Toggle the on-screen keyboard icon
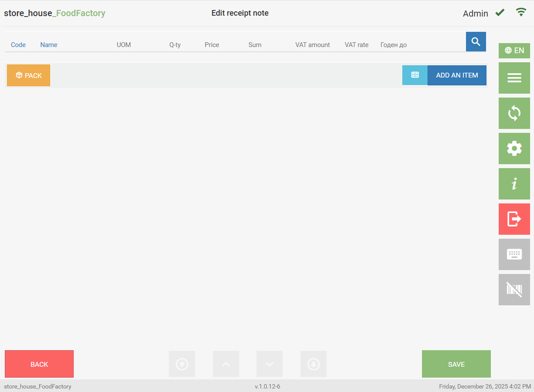534x392 pixels. (514, 254)
